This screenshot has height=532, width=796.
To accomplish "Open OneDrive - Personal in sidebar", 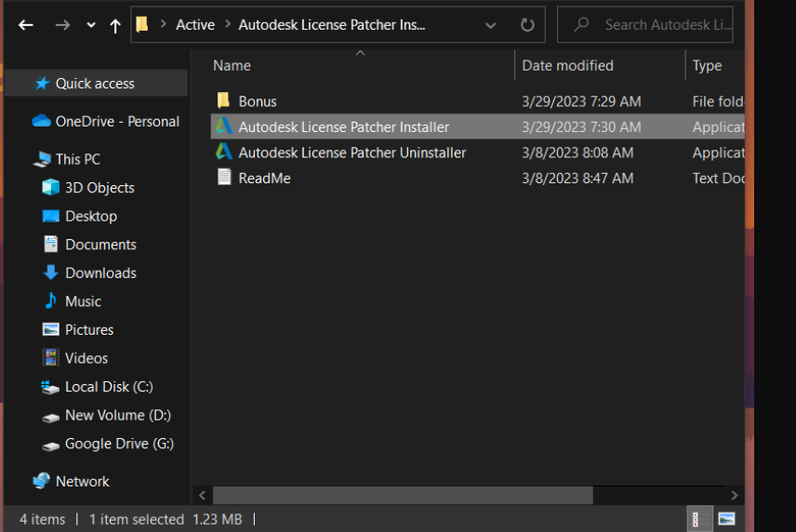I will [x=116, y=121].
